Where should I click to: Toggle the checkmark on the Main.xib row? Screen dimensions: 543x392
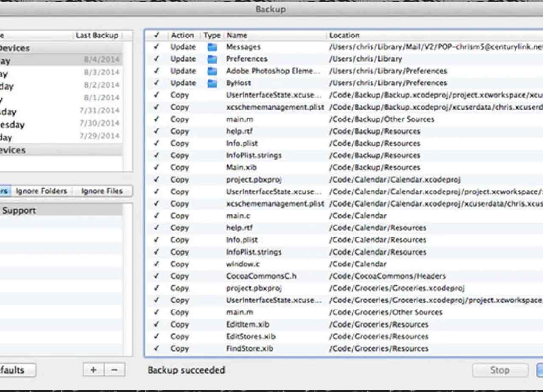157,167
